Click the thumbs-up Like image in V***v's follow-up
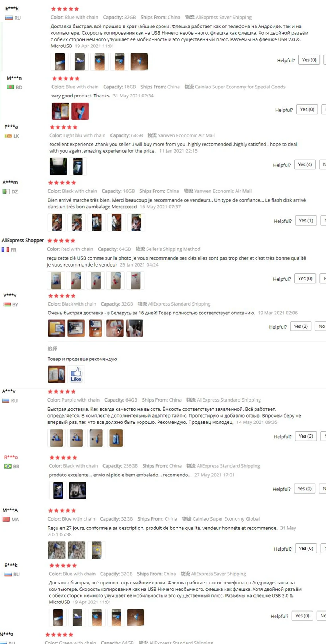The height and width of the screenshot is (644, 326). pyautogui.click(x=76, y=374)
